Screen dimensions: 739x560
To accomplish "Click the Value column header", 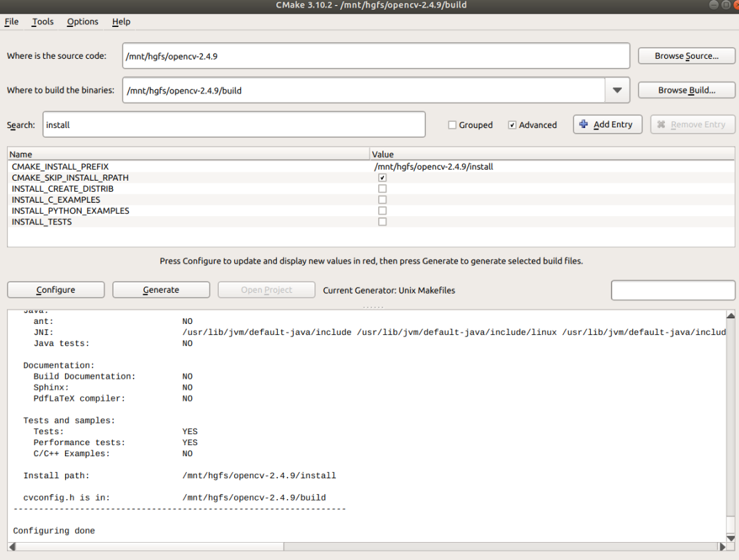I will (x=552, y=154).
